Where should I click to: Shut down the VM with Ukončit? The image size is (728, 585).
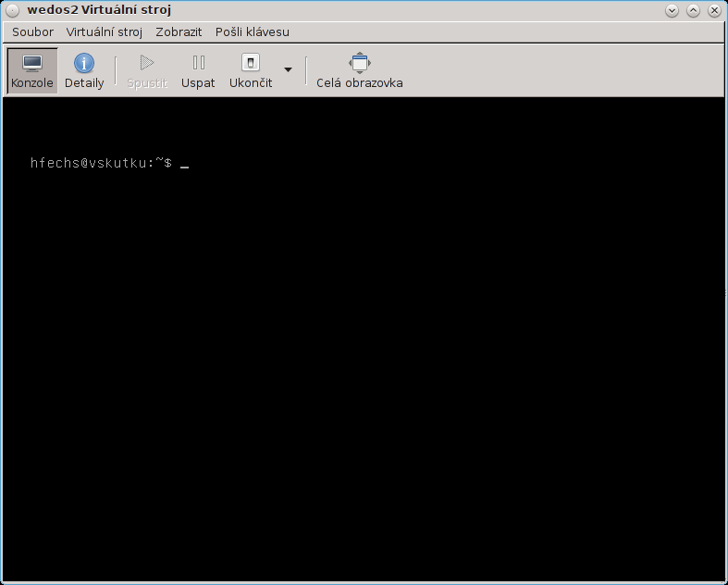251,71
